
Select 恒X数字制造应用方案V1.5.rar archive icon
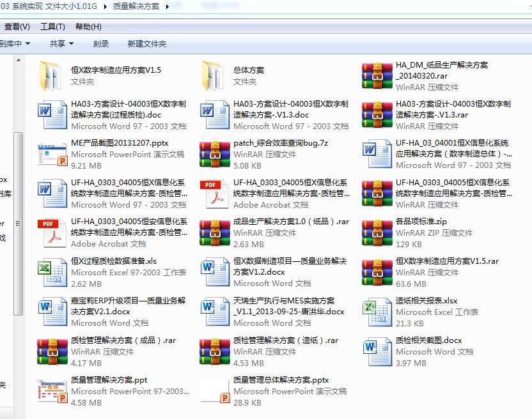(377, 272)
